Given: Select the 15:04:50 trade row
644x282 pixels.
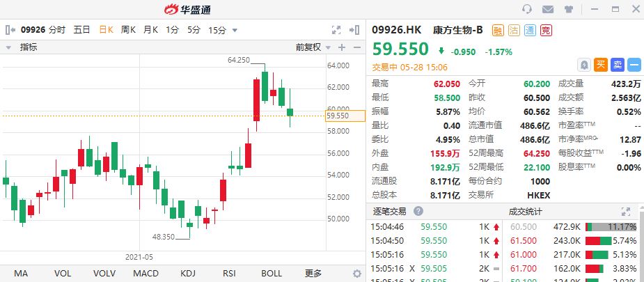Looking at the screenshot, I should click(x=435, y=240).
